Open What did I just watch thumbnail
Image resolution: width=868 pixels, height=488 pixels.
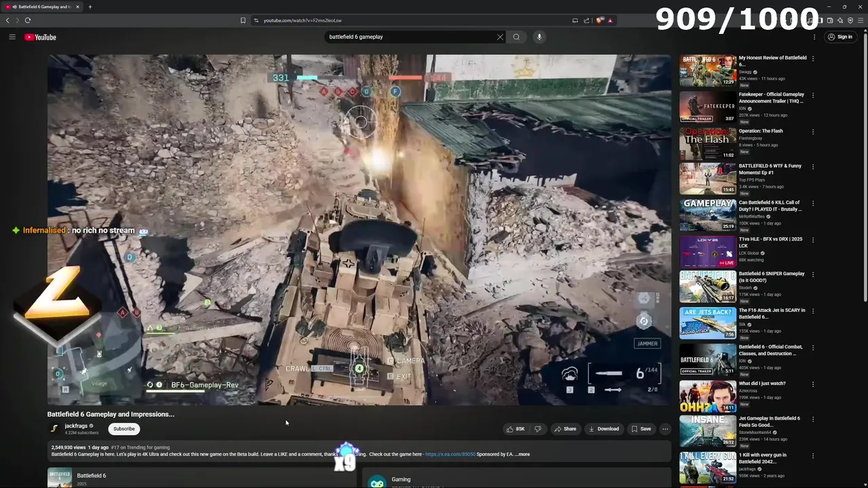tap(707, 396)
